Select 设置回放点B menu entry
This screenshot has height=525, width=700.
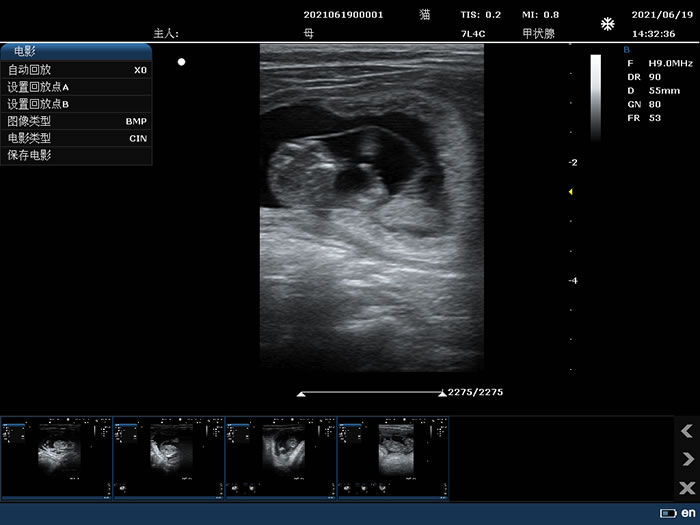(76, 104)
